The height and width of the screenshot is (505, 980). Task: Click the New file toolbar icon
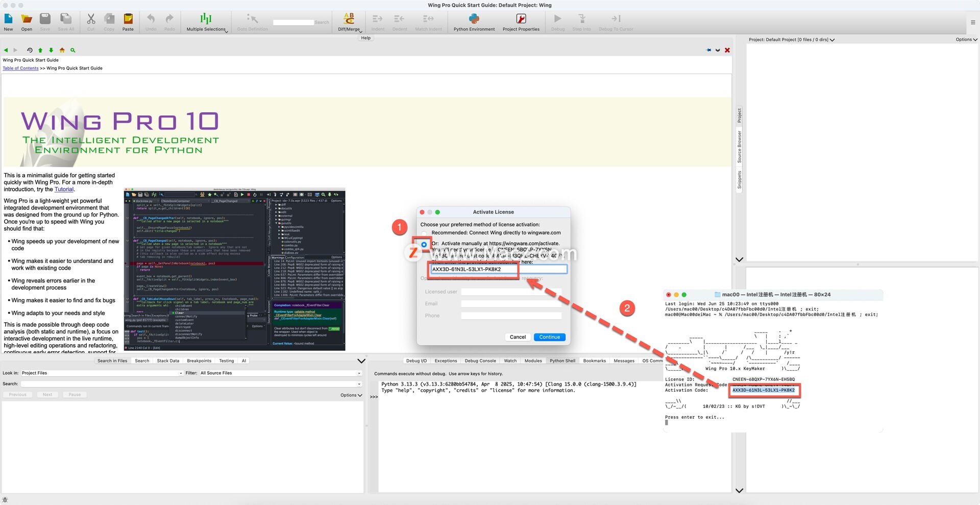(9, 19)
